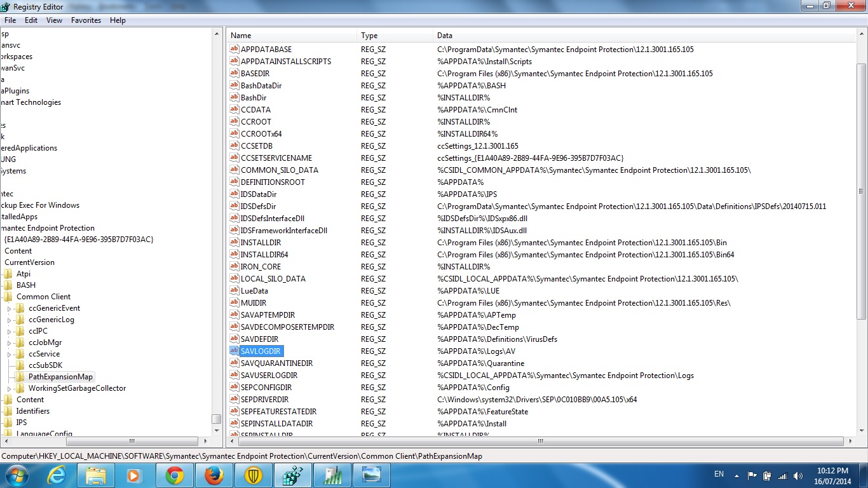
Task: Select the IDSFrameworkInterfaceDll value
Action: tap(284, 230)
